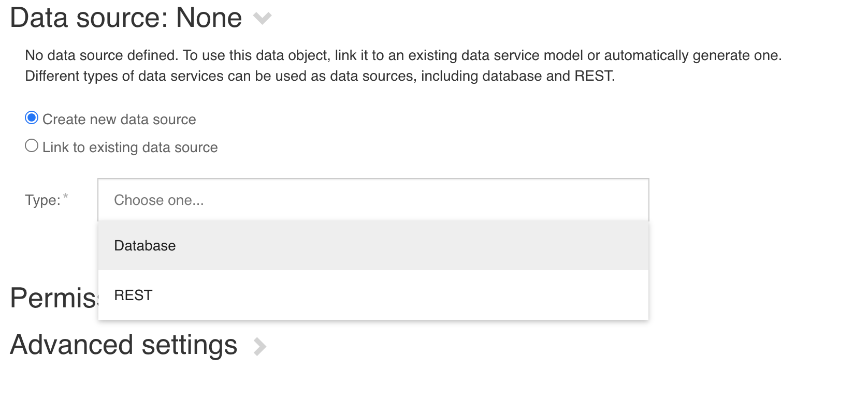Click the "Link to existing data source" label
Viewport: 868px width, 415px height.
click(x=130, y=147)
